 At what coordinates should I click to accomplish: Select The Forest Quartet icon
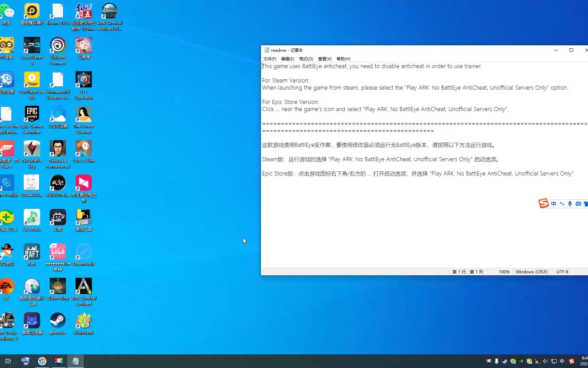pyautogui.click(x=83, y=120)
